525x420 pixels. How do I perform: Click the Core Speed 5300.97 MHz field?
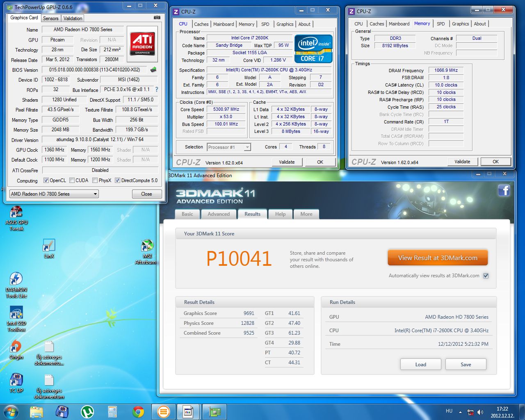[x=226, y=110]
